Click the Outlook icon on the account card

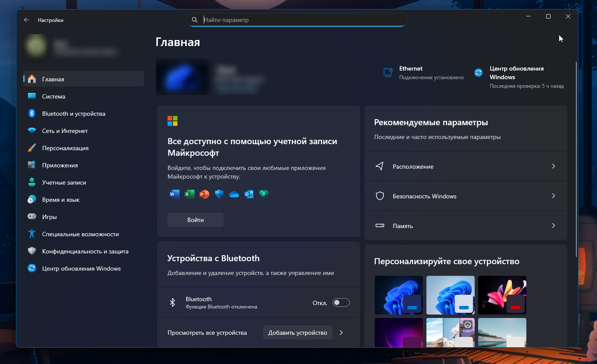(x=249, y=194)
